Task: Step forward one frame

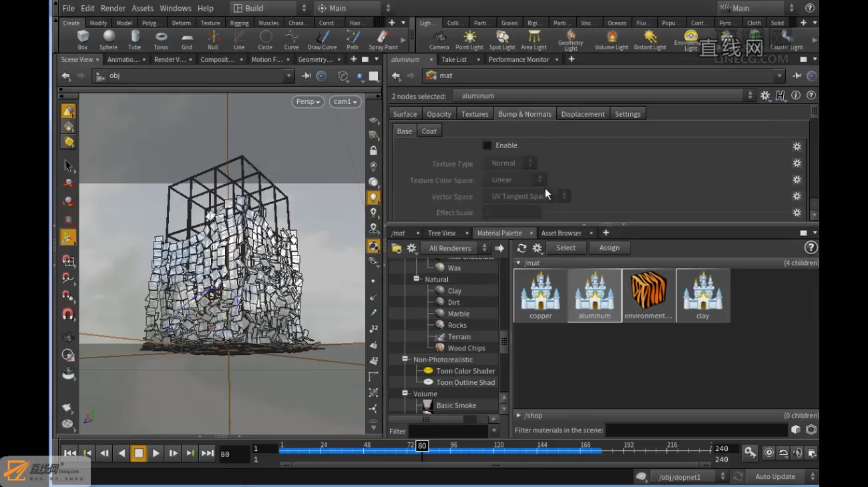Action: pos(173,454)
